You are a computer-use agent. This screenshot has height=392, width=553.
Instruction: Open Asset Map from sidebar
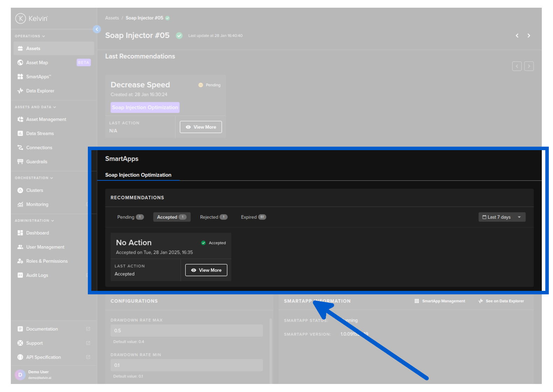pyautogui.click(x=37, y=63)
